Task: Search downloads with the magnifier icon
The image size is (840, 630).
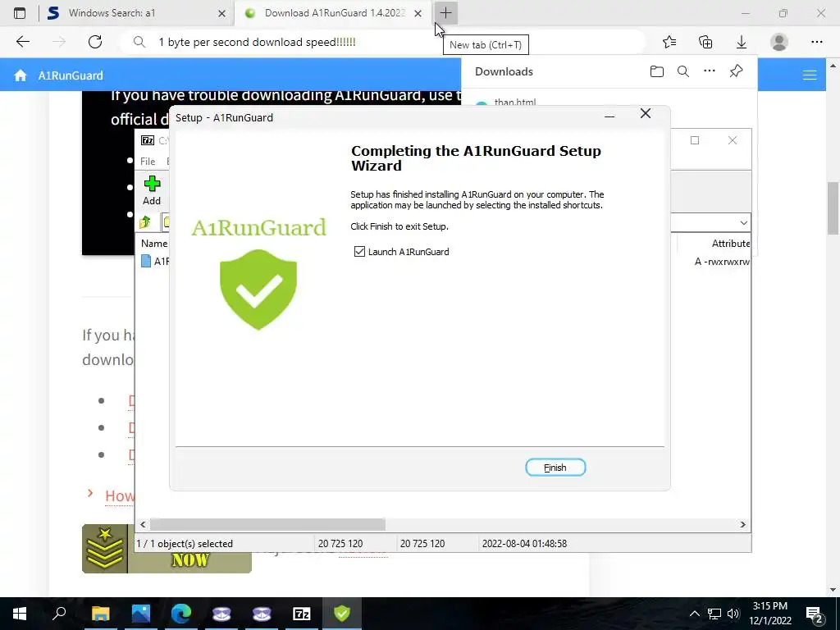Action: [683, 71]
